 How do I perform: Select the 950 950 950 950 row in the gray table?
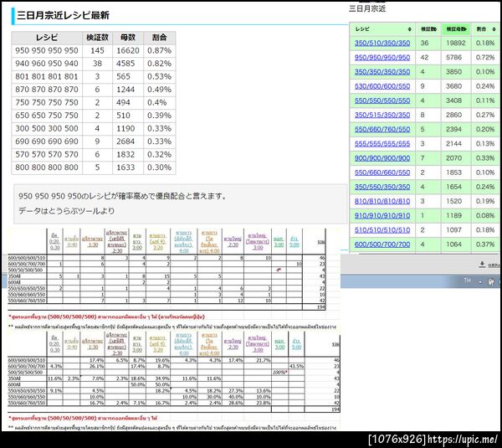click(x=94, y=50)
